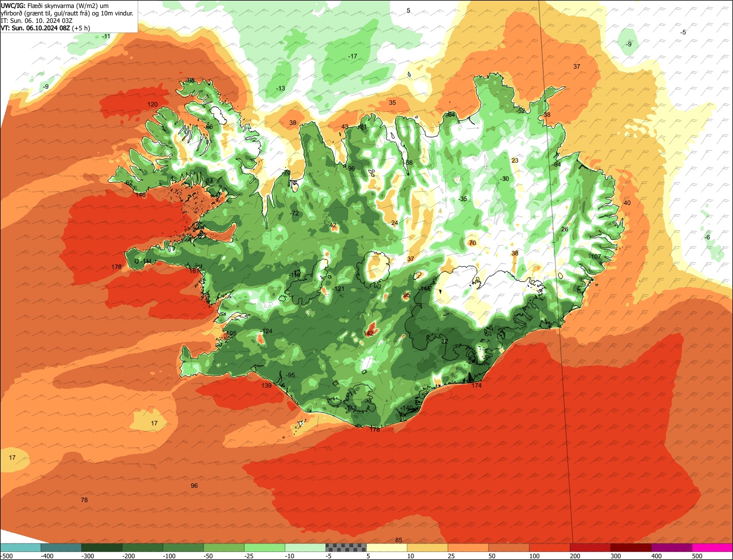Click the map value '174' off the southeast coast
733x560 pixels.
click(476, 385)
